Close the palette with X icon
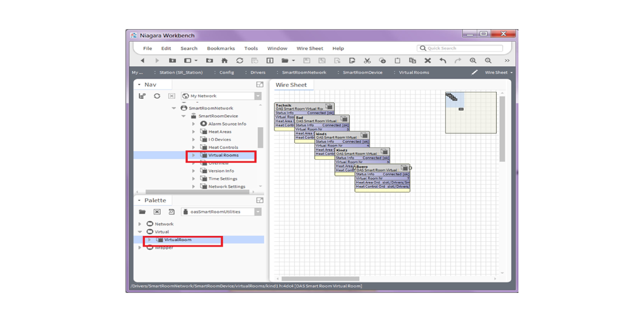Viewport: 644px width, 322px height. pos(157,212)
